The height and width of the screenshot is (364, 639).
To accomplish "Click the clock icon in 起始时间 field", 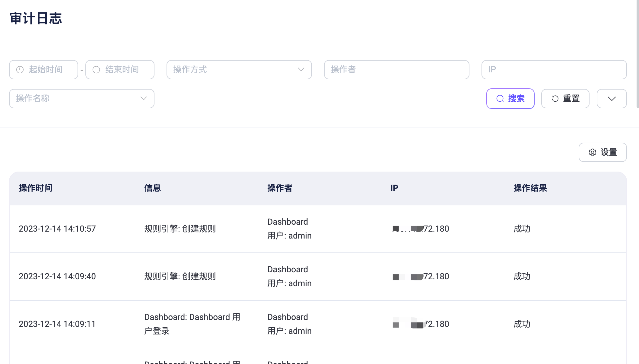I will [x=20, y=70].
